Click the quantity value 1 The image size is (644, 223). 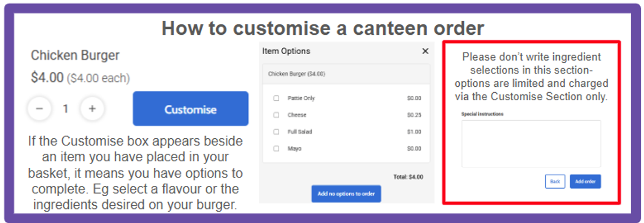pos(65,109)
